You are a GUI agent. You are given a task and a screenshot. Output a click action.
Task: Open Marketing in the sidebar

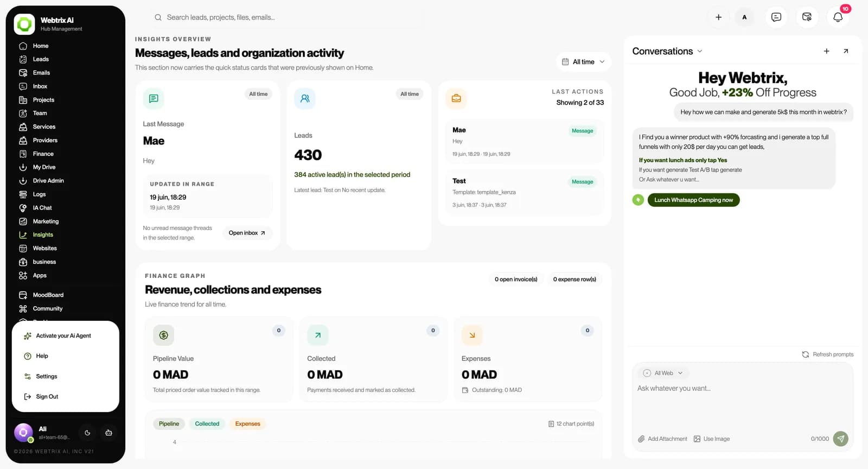[x=46, y=221]
